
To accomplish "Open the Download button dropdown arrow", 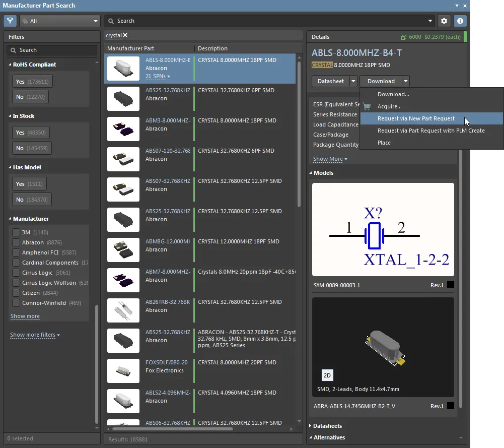I will click(406, 81).
